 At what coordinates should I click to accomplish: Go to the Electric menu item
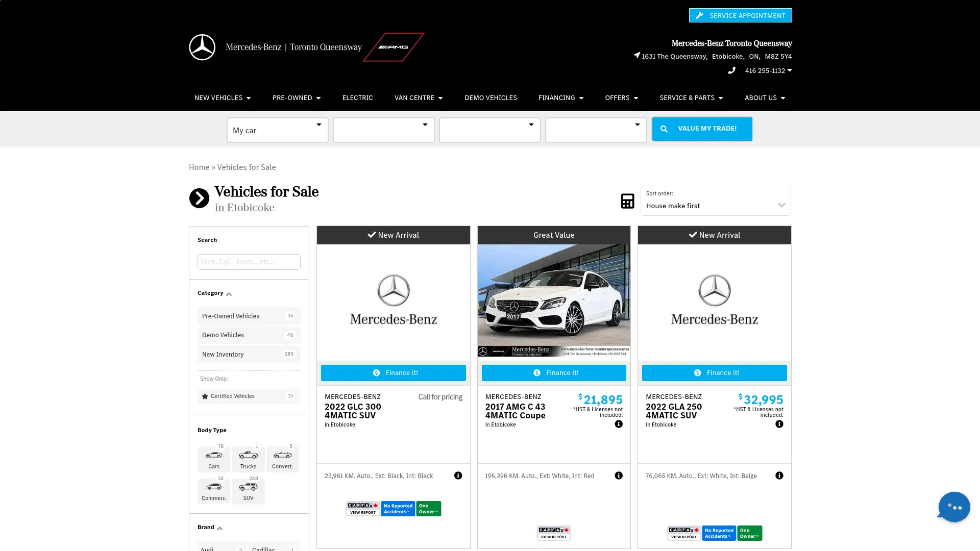(x=358, y=97)
